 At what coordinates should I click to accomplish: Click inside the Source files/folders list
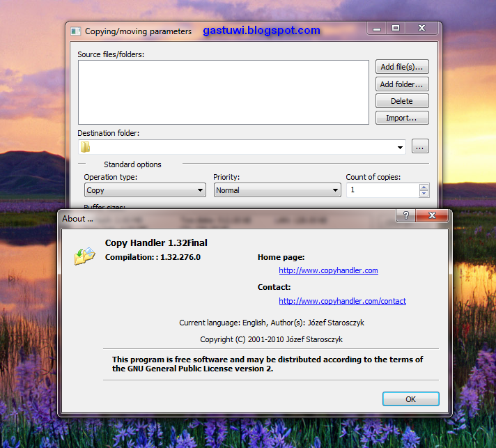(224, 93)
